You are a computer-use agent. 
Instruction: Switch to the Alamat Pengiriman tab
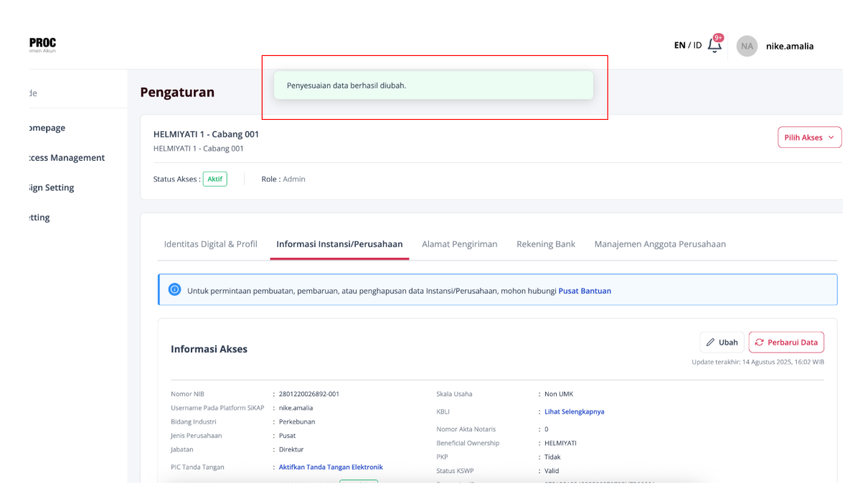tap(460, 244)
